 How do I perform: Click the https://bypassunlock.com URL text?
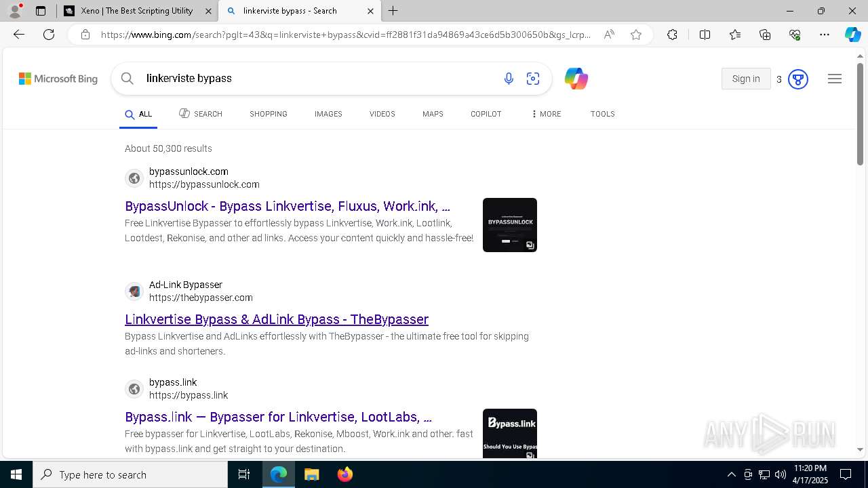204,184
